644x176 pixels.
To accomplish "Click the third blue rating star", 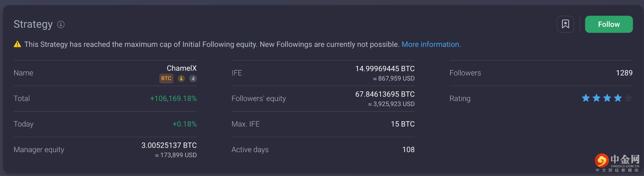I will pyautogui.click(x=607, y=98).
